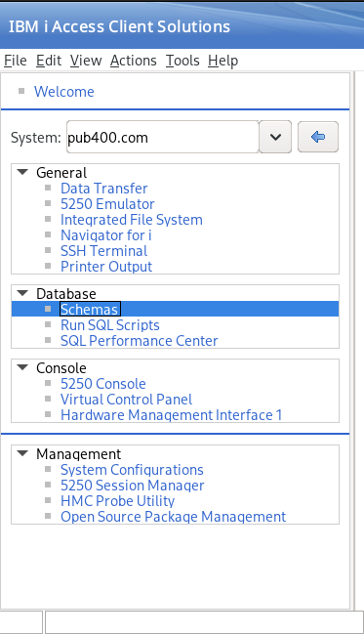
Task: Launch Navigator for i
Action: coord(106,235)
